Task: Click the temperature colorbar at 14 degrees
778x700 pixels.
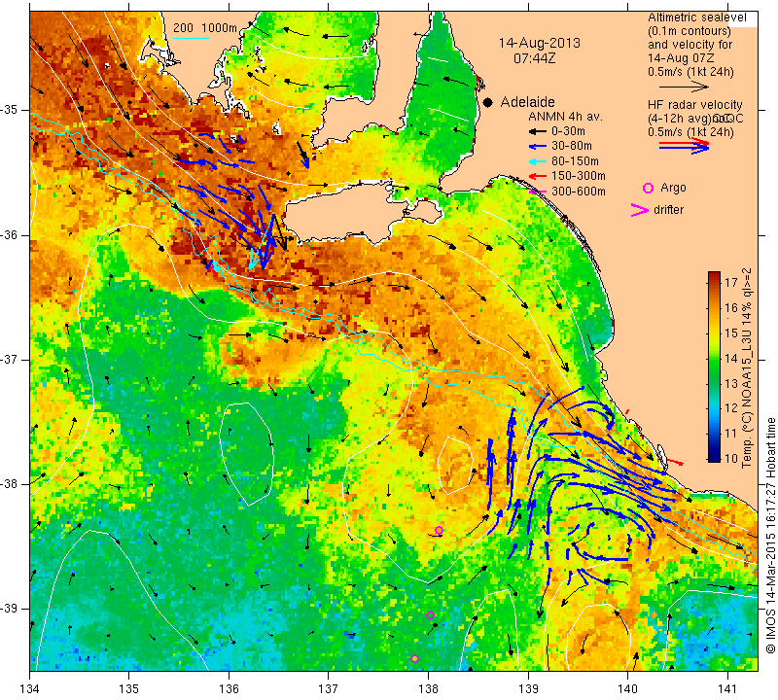Action: coord(714,358)
